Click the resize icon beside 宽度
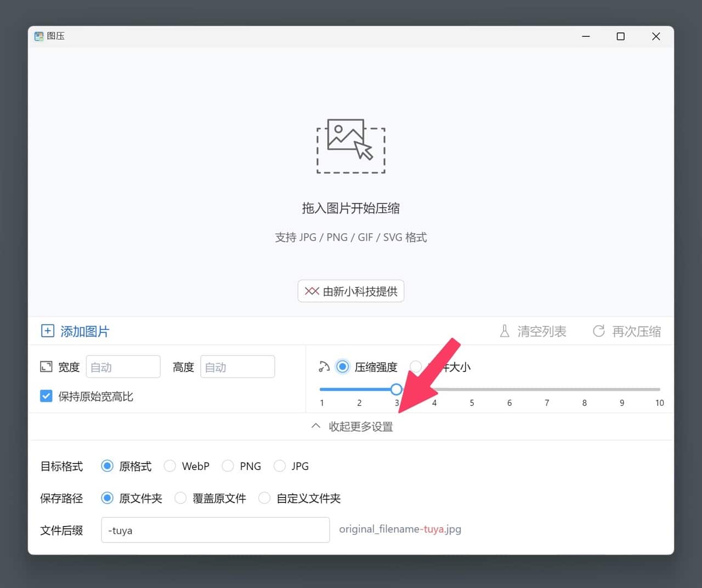 46,367
